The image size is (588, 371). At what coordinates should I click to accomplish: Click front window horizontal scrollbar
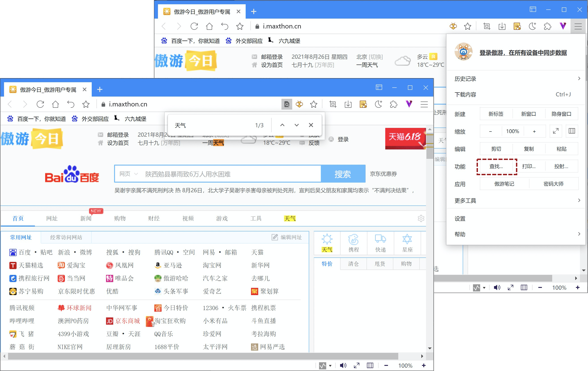tap(203, 356)
